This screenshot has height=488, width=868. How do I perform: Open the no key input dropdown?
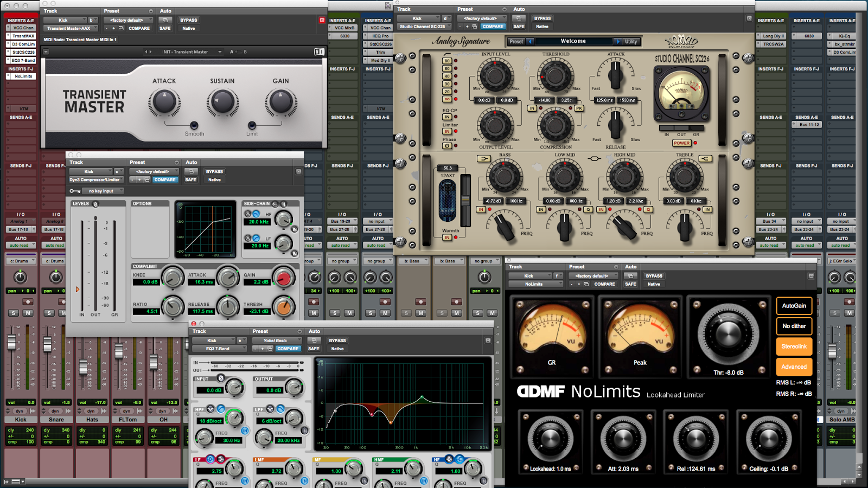103,191
